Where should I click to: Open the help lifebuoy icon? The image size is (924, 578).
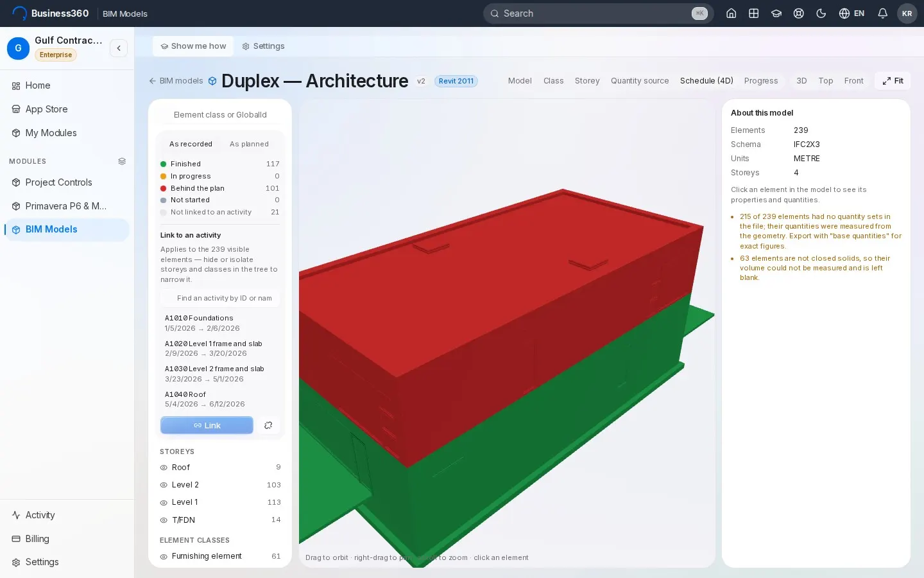[x=798, y=13]
